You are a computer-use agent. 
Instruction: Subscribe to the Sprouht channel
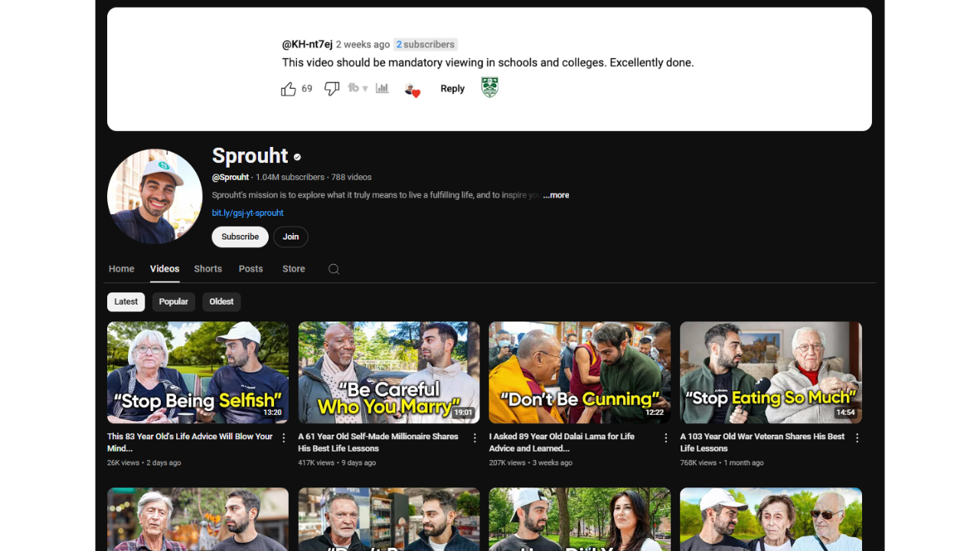tap(240, 236)
